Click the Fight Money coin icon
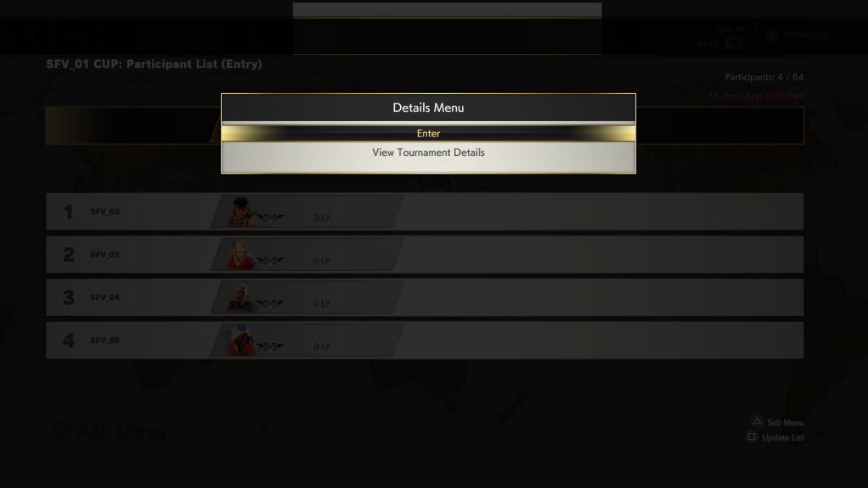This screenshot has width=868, height=488. point(772,36)
